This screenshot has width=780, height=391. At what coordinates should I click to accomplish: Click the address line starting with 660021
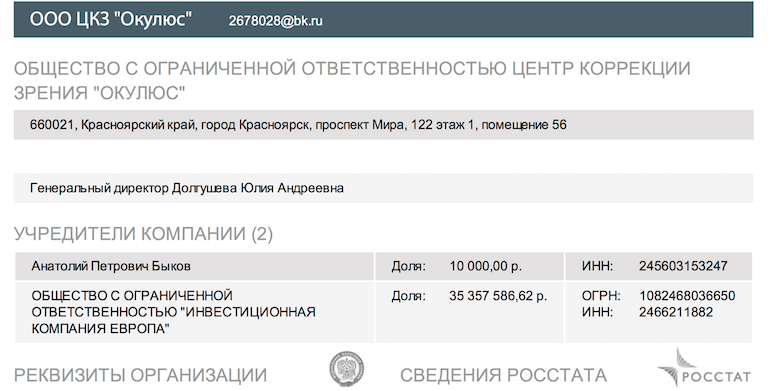[x=298, y=124]
